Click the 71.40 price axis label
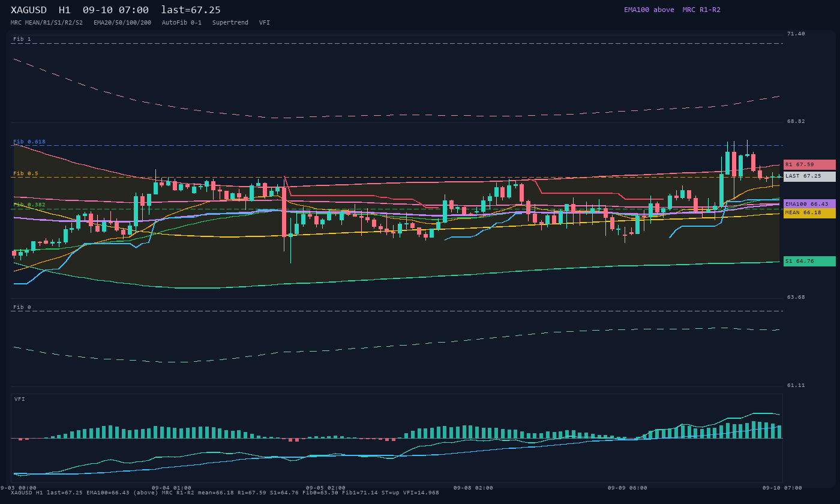Image resolution: width=840 pixels, height=504 pixels. [796, 34]
